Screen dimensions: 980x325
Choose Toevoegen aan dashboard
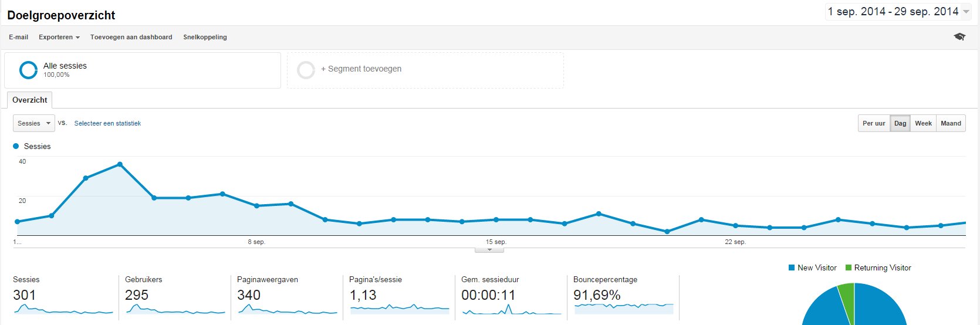pyautogui.click(x=131, y=37)
